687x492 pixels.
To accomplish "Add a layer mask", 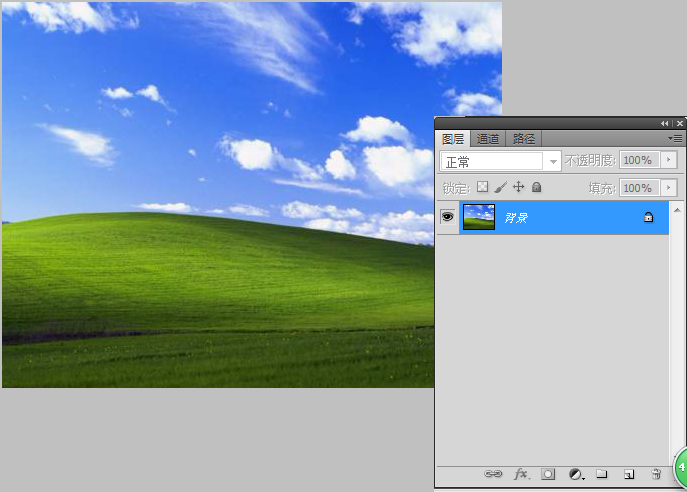I will pos(548,474).
